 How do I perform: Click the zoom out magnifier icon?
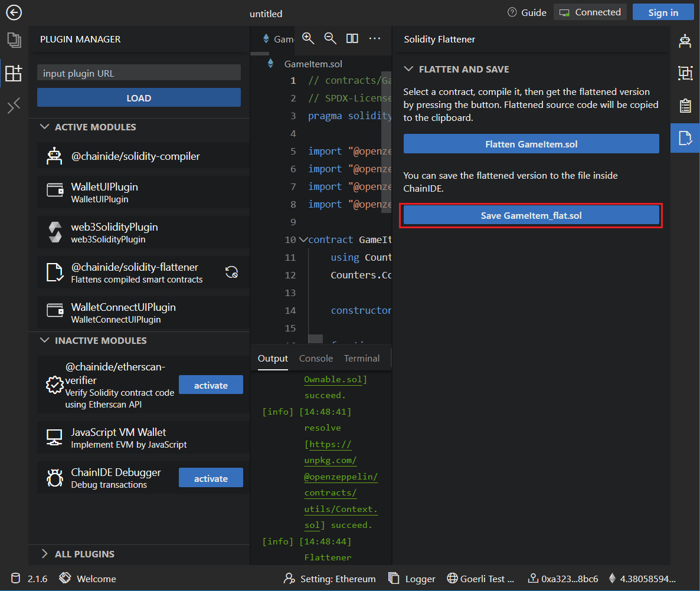330,39
